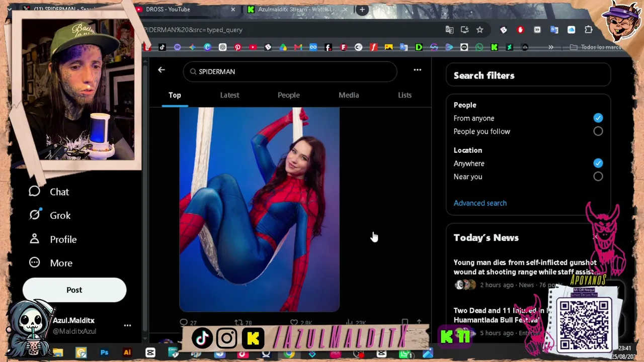This screenshot has width=644, height=362.
Task: Click the Post button
Action: pyautogui.click(x=74, y=290)
